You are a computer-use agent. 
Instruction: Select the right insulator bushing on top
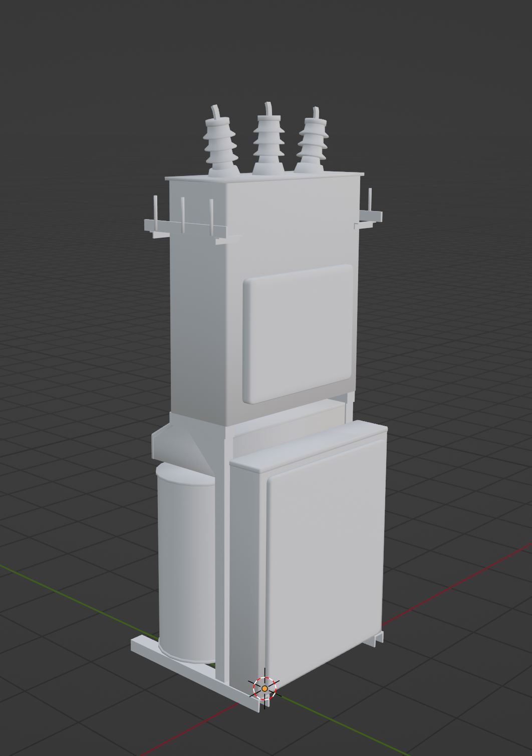tap(313, 140)
